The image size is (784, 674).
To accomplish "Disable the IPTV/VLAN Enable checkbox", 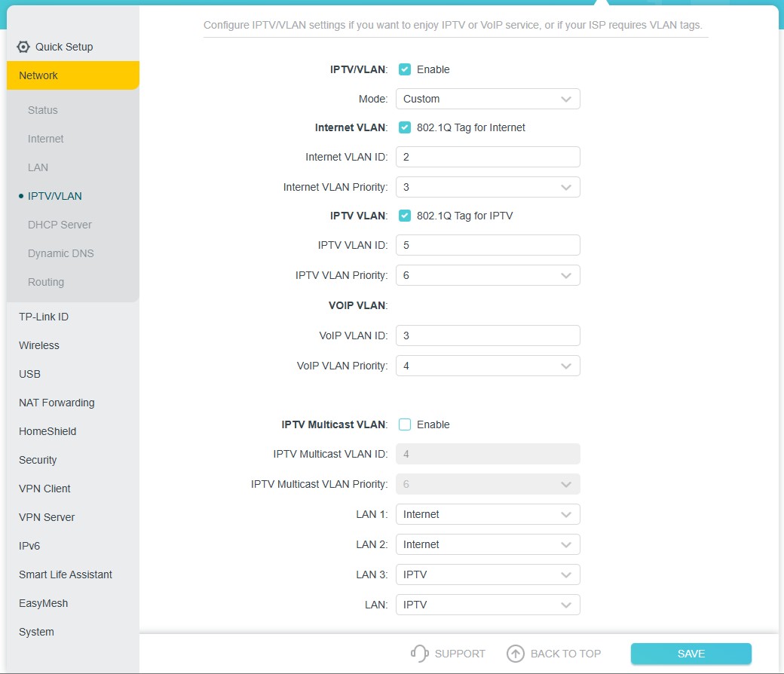I will click(x=405, y=69).
